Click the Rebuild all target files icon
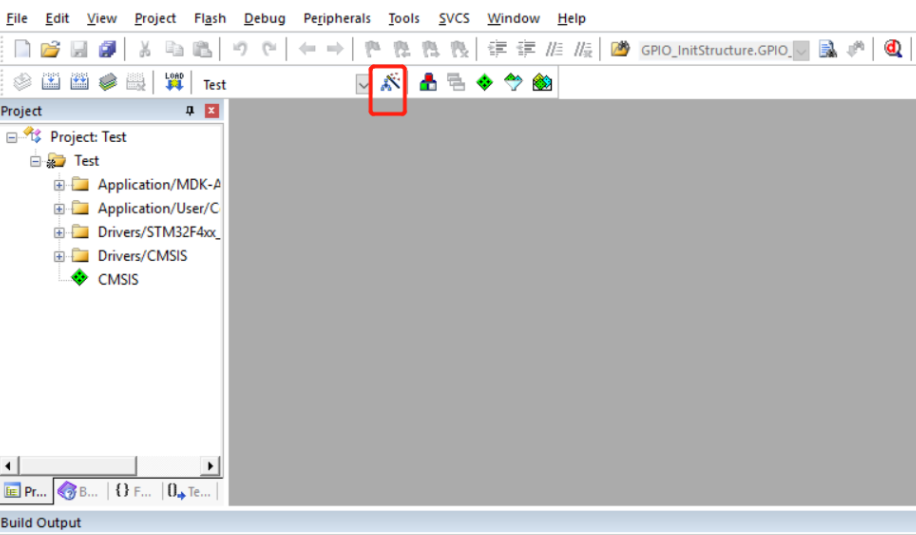Image resolution: width=916 pixels, height=535 pixels. tap(79, 82)
